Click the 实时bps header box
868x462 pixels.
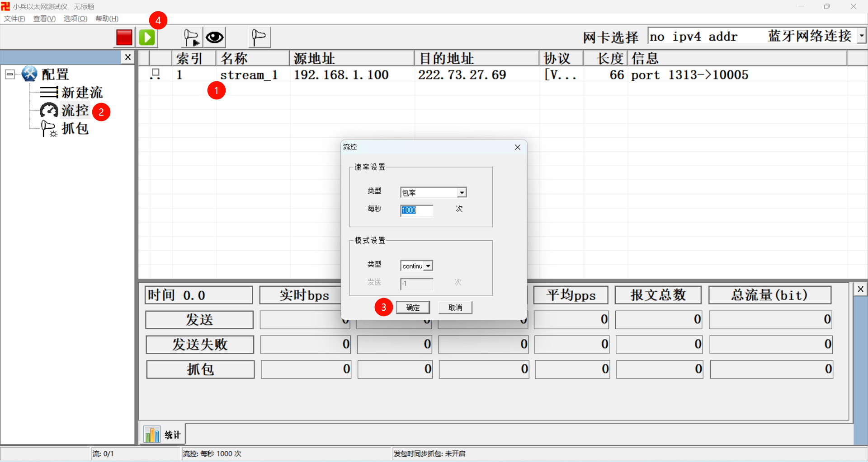coord(304,295)
